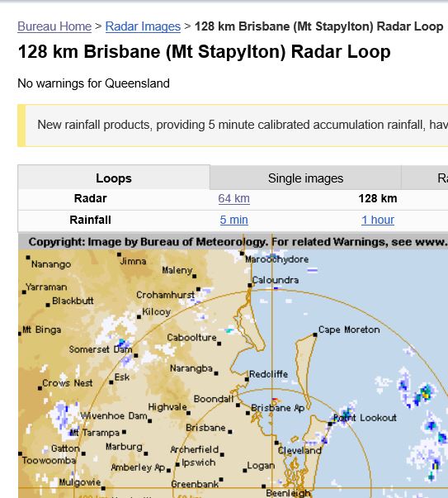The width and height of the screenshot is (448, 498).
Task: Click the Somerset Dam rain echo
Action: (122, 343)
